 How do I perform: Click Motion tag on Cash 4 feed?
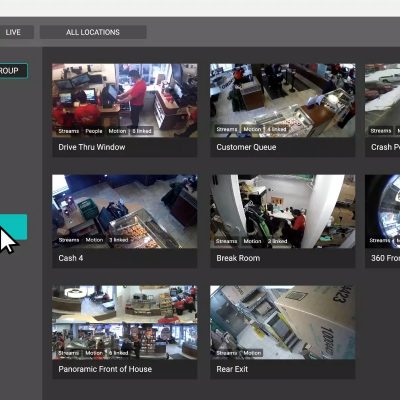coord(94,240)
